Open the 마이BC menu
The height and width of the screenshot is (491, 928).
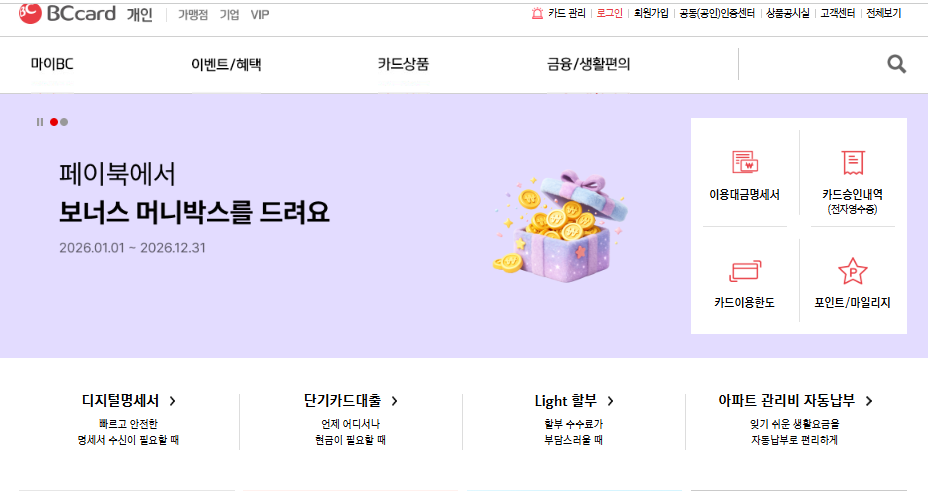pyautogui.click(x=52, y=64)
